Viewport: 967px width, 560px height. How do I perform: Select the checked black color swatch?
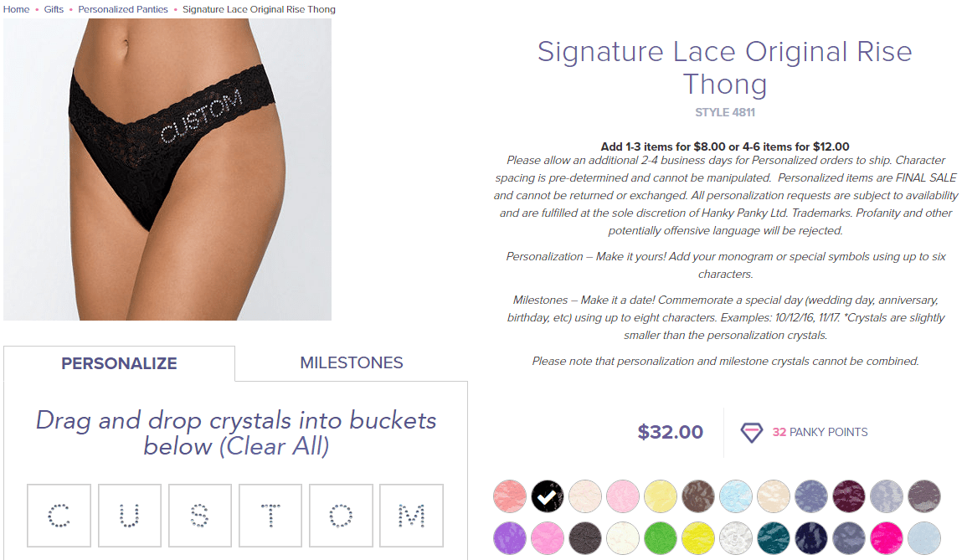click(x=547, y=496)
